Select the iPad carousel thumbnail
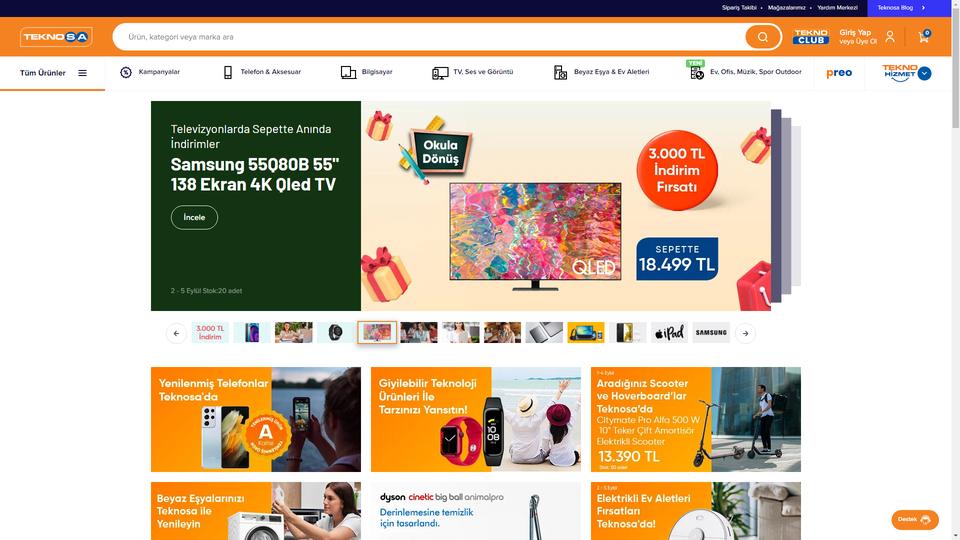 click(669, 332)
